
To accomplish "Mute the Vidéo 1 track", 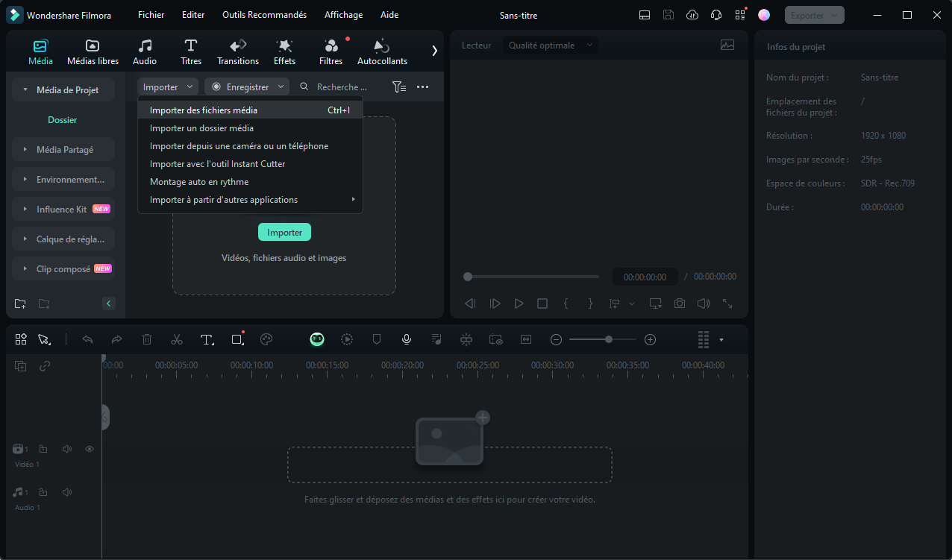I will 67,449.
